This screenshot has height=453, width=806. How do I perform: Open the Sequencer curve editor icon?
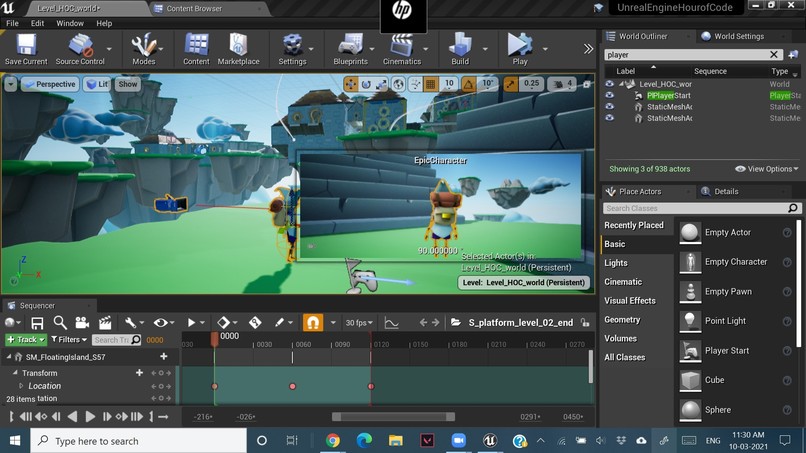391,323
